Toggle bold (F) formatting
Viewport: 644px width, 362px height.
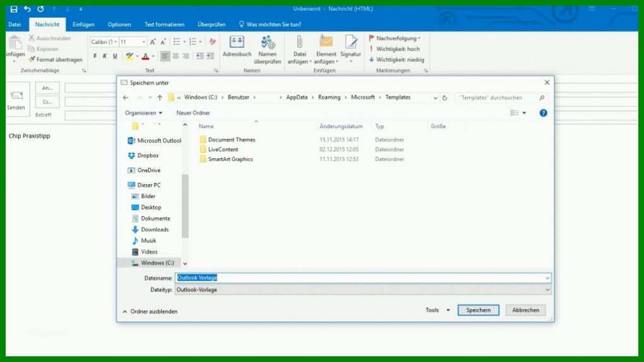(x=95, y=56)
